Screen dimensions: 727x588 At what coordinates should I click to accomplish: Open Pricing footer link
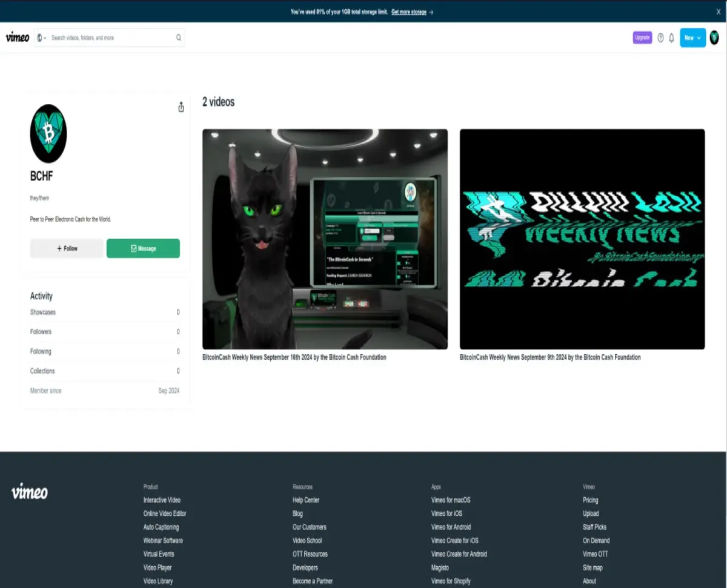(591, 500)
